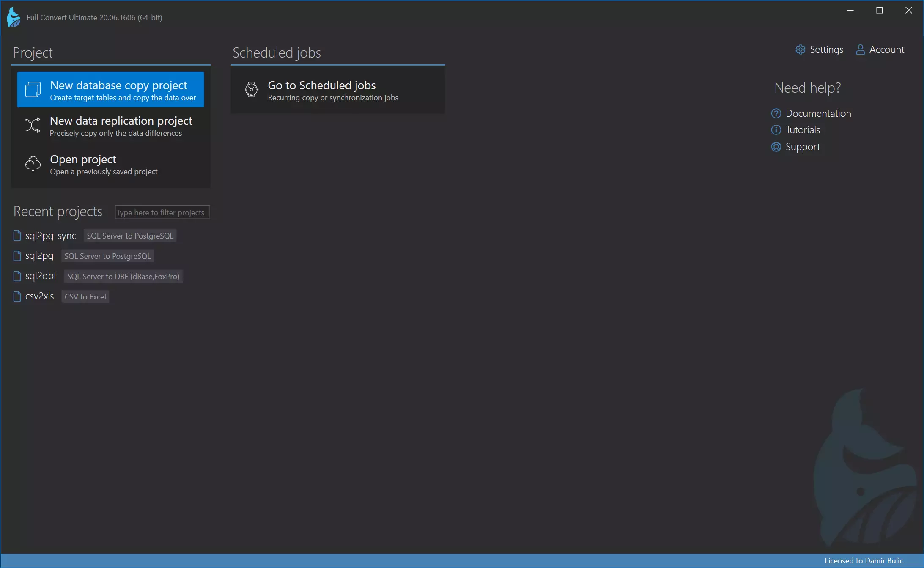Open Settings via the gear icon
The width and height of the screenshot is (924, 568).
[x=801, y=49]
